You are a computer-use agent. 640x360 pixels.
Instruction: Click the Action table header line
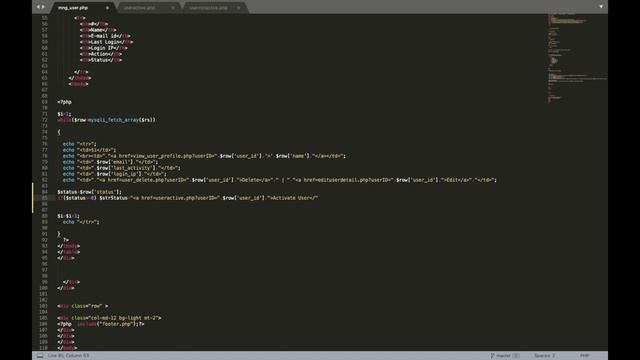click(x=100, y=54)
